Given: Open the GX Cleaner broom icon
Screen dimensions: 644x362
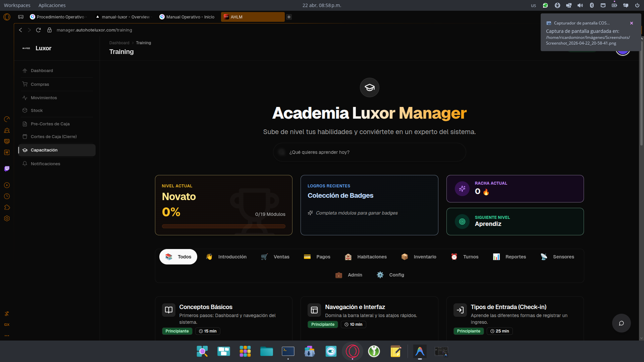Looking at the screenshot, I should [x=7, y=130].
